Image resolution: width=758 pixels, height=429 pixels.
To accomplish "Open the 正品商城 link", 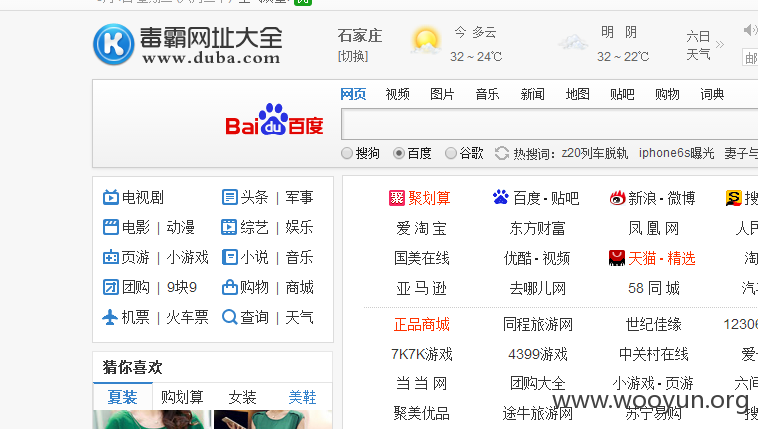I will tap(422, 324).
